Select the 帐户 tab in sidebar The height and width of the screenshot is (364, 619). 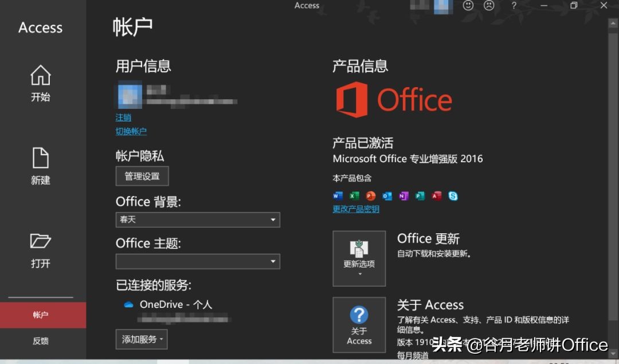pos(43,315)
